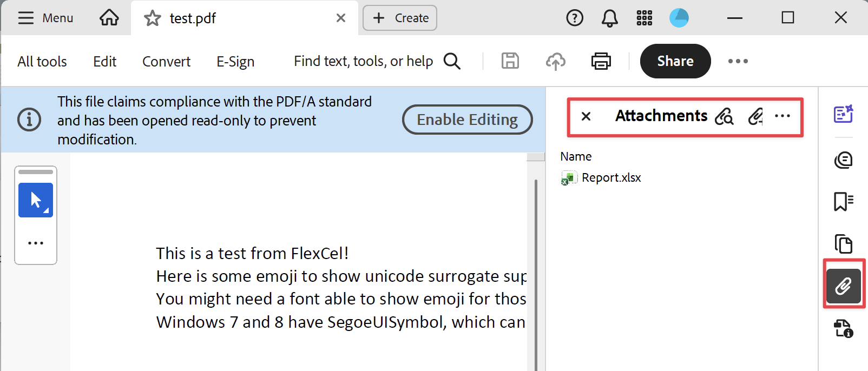Image resolution: width=868 pixels, height=371 pixels.
Task: Click the search attachments icon
Action: pyautogui.click(x=724, y=116)
